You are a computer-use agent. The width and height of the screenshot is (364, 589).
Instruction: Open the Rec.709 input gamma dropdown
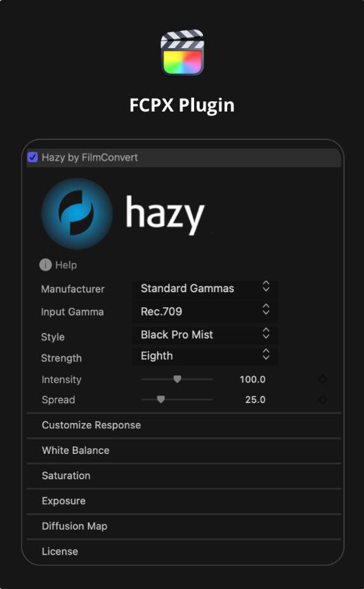coord(205,311)
